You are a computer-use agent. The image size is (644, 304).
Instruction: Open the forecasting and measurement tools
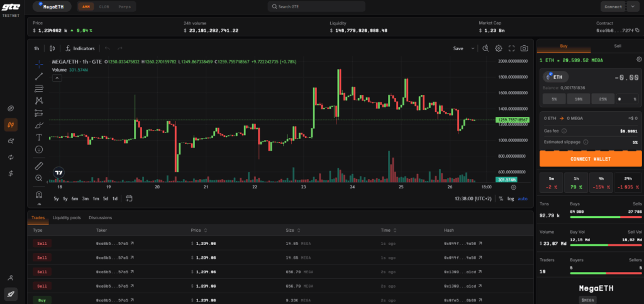39,113
